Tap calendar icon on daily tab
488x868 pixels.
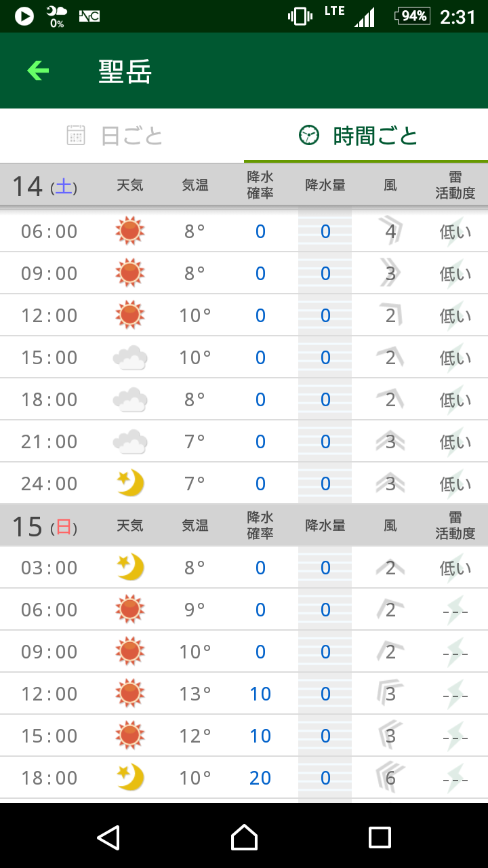76,136
